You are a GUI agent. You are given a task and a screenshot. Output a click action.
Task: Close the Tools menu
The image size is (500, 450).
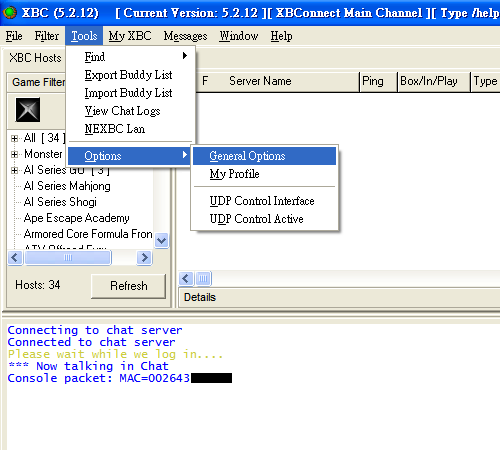(84, 36)
